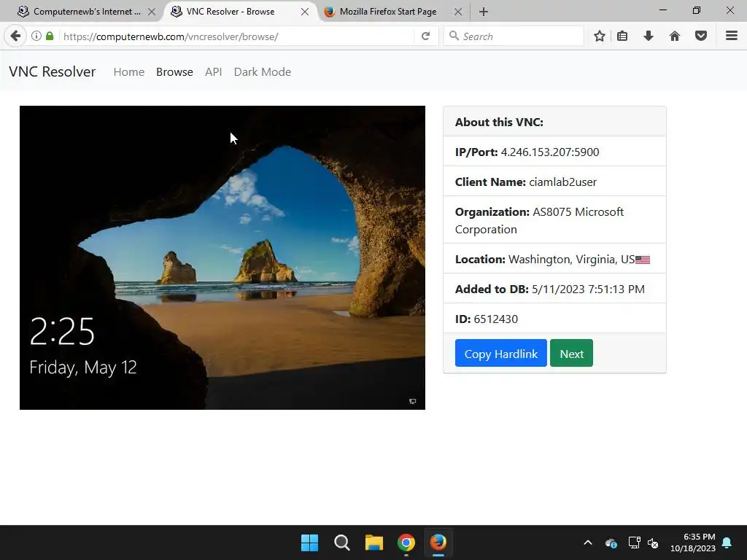
Task: Open Downloads arrow icon
Action: tap(649, 36)
